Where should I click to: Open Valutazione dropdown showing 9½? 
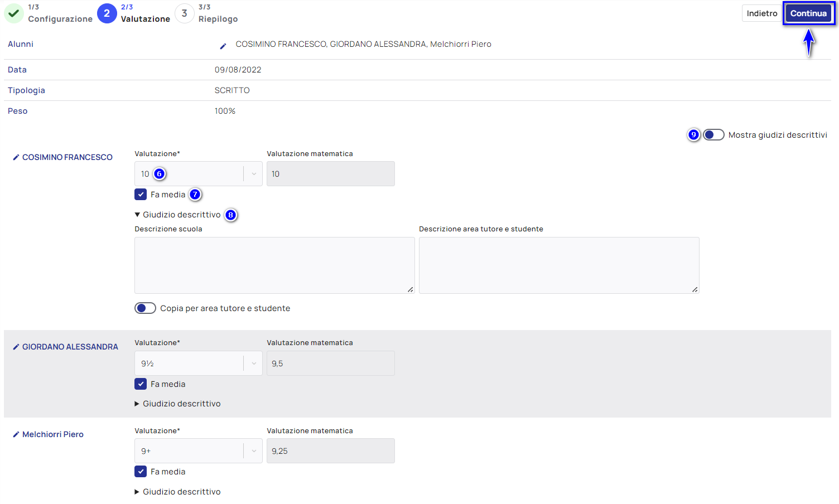coord(198,364)
